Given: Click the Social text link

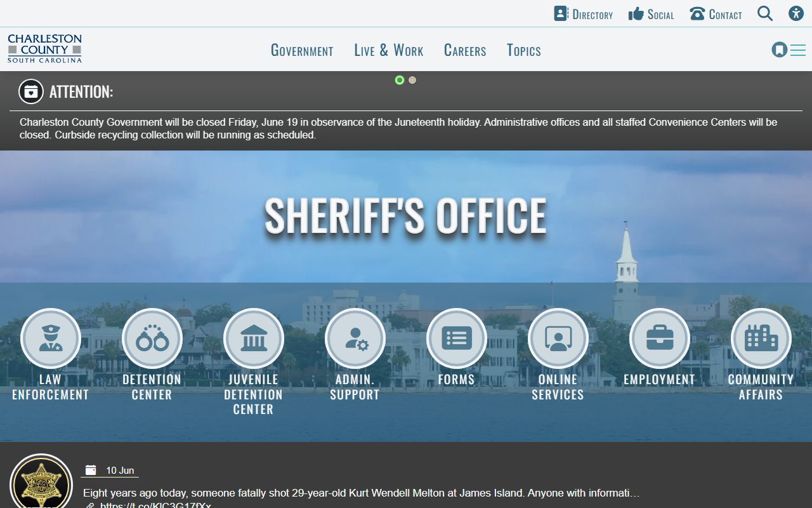Looking at the screenshot, I should (660, 15).
